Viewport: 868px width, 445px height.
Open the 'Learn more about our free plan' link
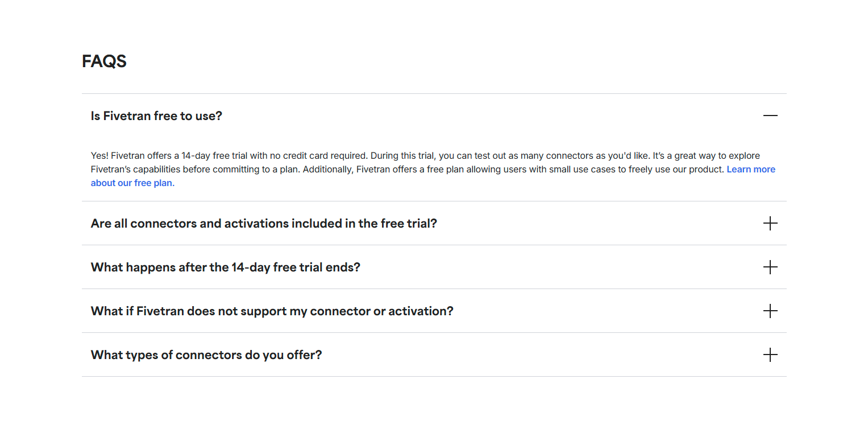click(751, 169)
